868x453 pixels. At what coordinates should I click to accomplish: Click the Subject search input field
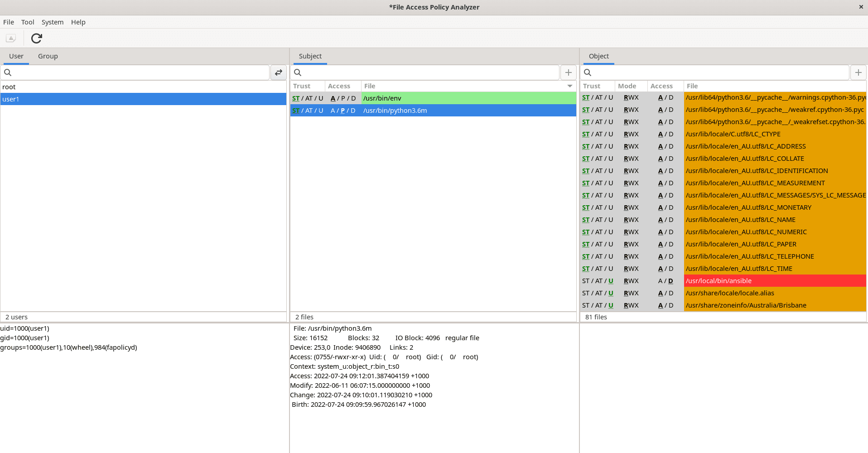coord(425,72)
